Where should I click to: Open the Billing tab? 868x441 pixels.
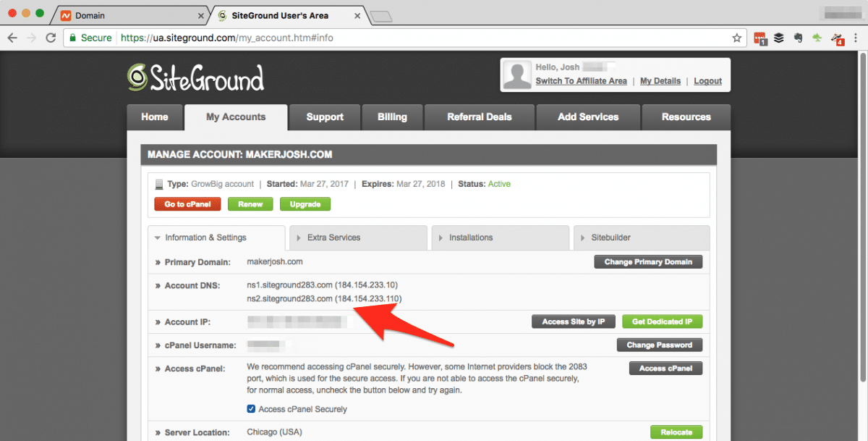point(392,117)
